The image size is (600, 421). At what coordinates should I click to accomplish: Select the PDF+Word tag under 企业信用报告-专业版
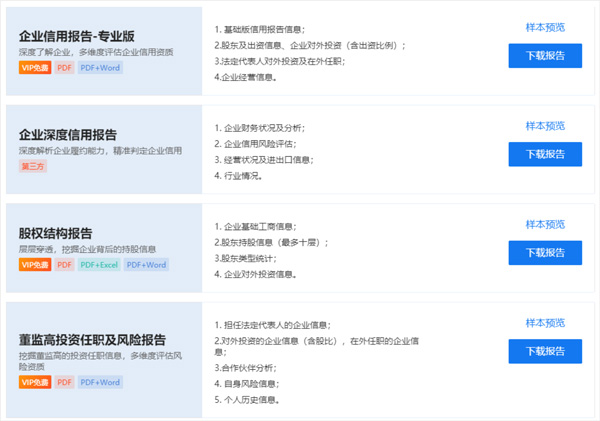(101, 67)
